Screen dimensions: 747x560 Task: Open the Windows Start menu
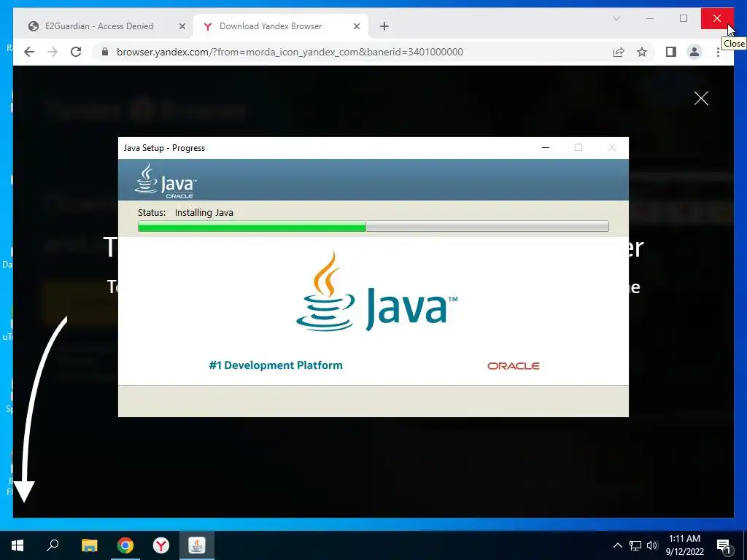[x=18, y=545]
